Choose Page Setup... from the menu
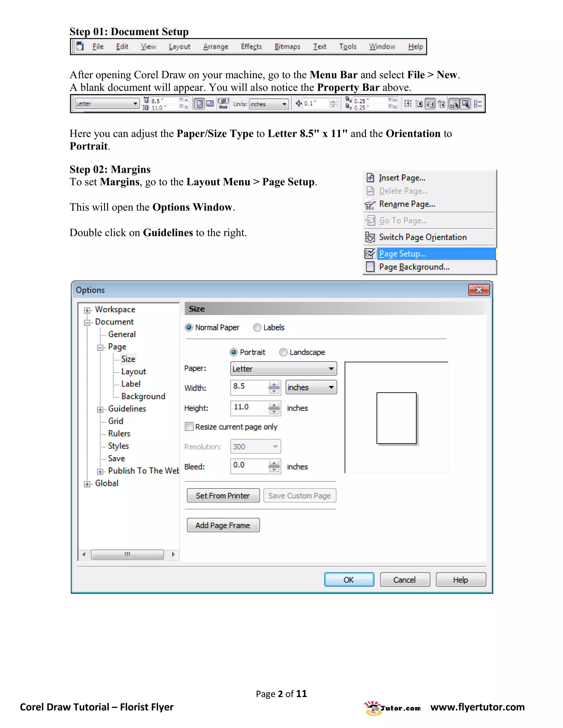Image resolution: width=563 pixels, height=728 pixels. [402, 254]
